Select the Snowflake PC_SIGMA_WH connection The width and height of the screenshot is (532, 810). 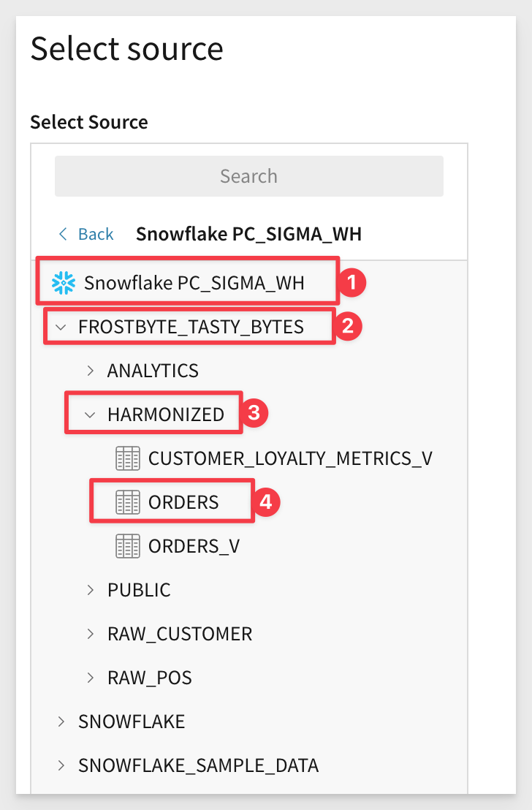(x=194, y=283)
